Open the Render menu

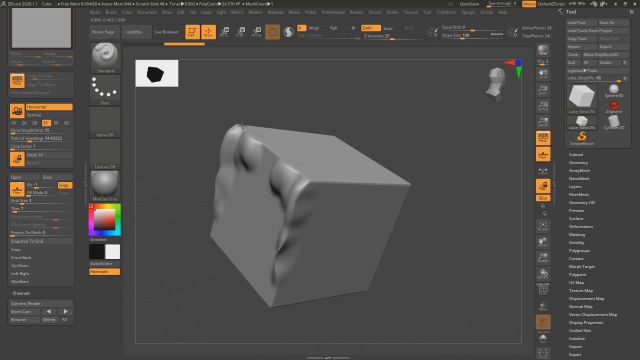[356, 12]
